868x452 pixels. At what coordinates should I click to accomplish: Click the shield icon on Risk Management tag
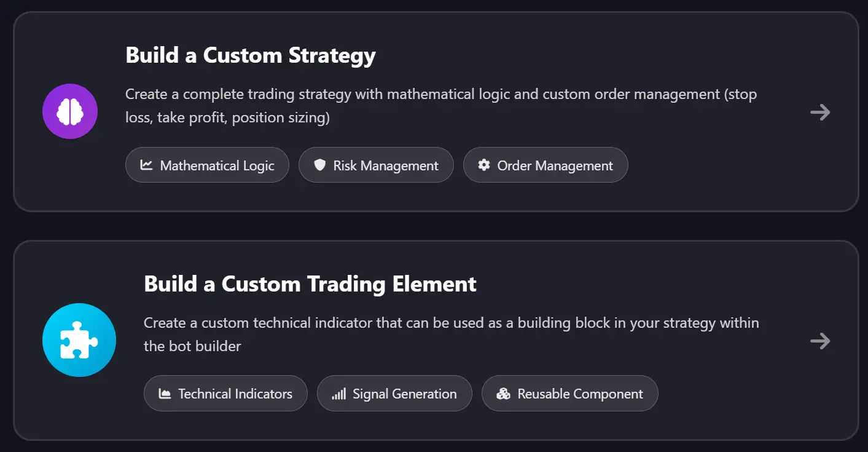click(x=320, y=165)
